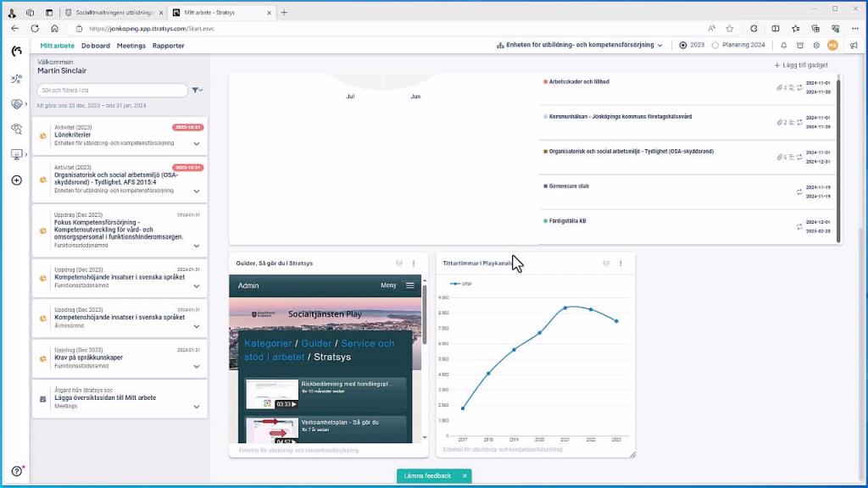Dismiss the Lämna feedback banner
868x488 pixels.
coord(465,476)
